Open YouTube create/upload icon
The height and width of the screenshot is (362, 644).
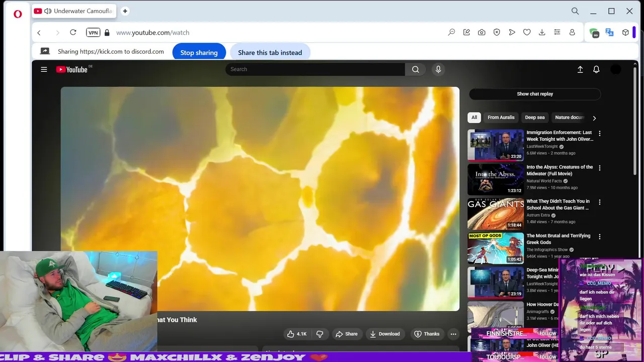[580, 69]
